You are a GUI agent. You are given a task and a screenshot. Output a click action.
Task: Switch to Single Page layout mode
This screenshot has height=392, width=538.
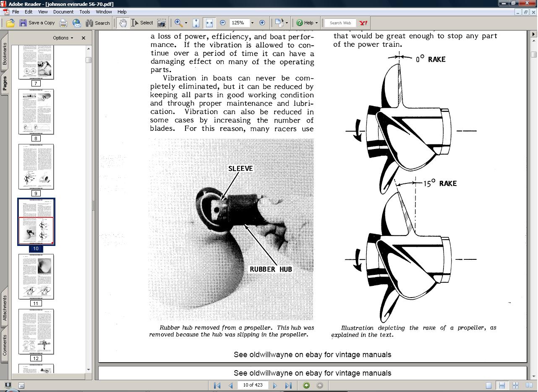(488, 385)
